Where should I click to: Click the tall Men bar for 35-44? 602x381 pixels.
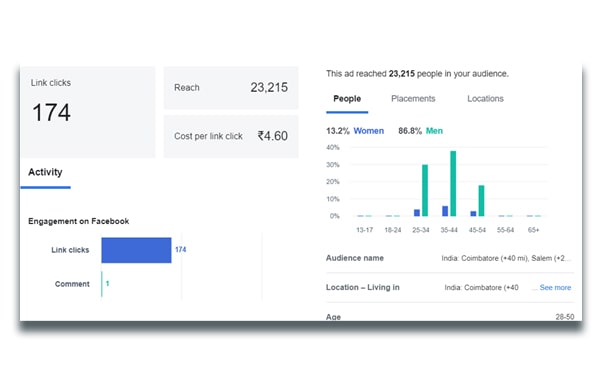453,184
